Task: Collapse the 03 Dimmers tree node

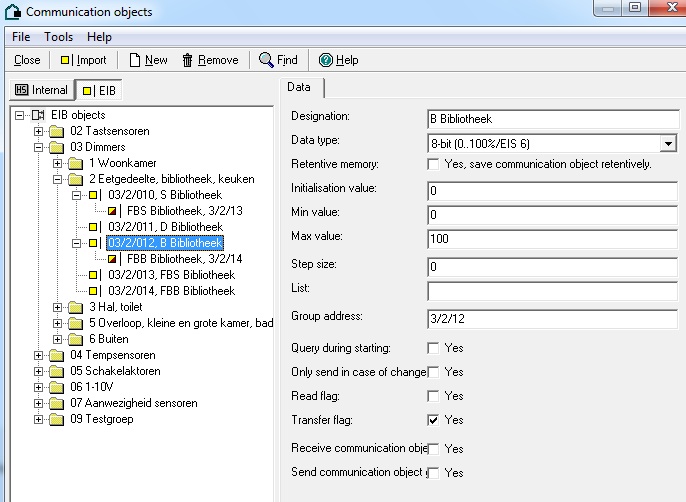Action: [x=39, y=147]
